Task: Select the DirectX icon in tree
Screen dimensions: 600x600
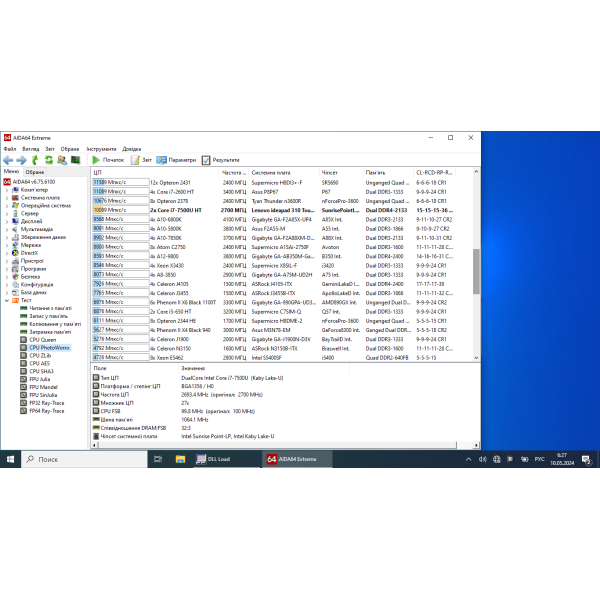Action: (15, 253)
